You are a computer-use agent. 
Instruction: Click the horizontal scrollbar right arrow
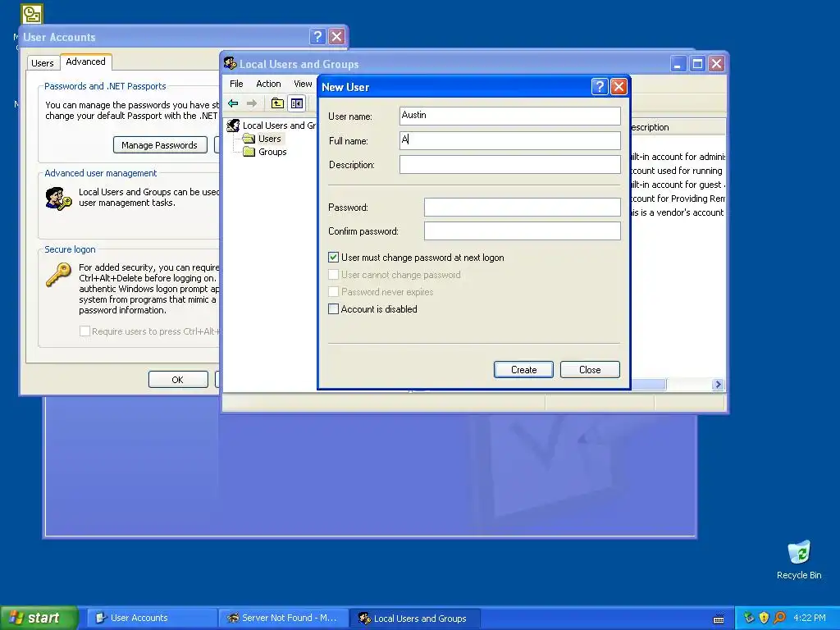(x=718, y=385)
